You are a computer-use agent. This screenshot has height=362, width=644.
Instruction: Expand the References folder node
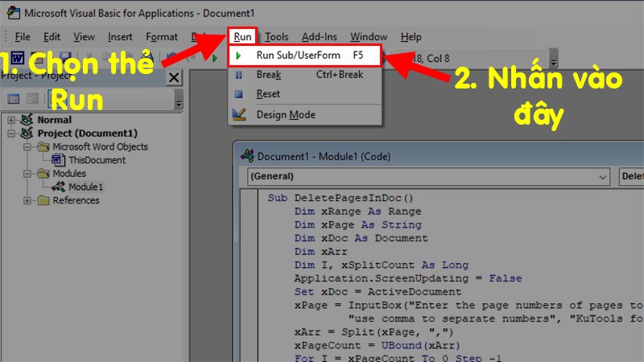coord(27,200)
